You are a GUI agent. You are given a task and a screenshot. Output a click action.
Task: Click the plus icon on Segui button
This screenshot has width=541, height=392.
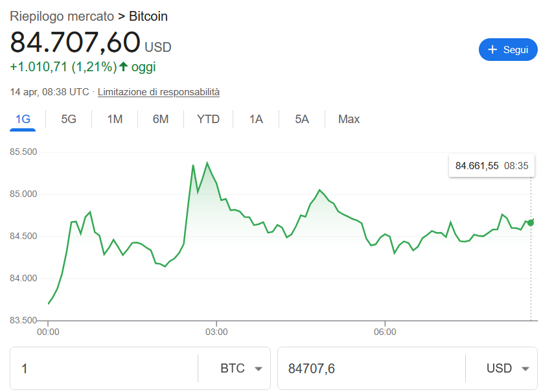[492, 50]
